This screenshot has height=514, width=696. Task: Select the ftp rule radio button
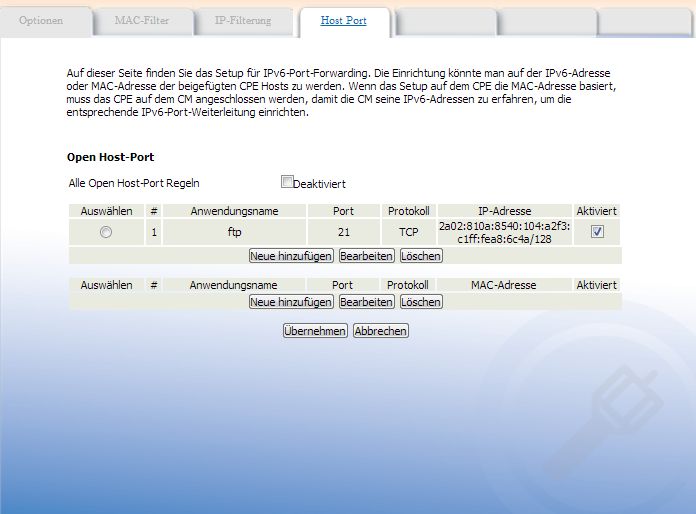coord(106,232)
